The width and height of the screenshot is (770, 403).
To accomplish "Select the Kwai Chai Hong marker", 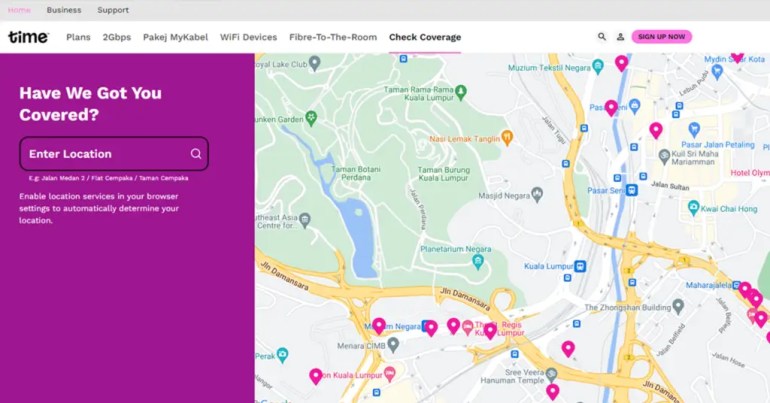I will click(693, 208).
